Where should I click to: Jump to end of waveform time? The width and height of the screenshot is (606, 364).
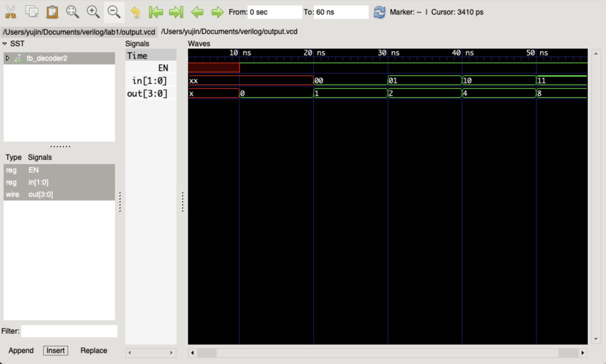pos(176,12)
